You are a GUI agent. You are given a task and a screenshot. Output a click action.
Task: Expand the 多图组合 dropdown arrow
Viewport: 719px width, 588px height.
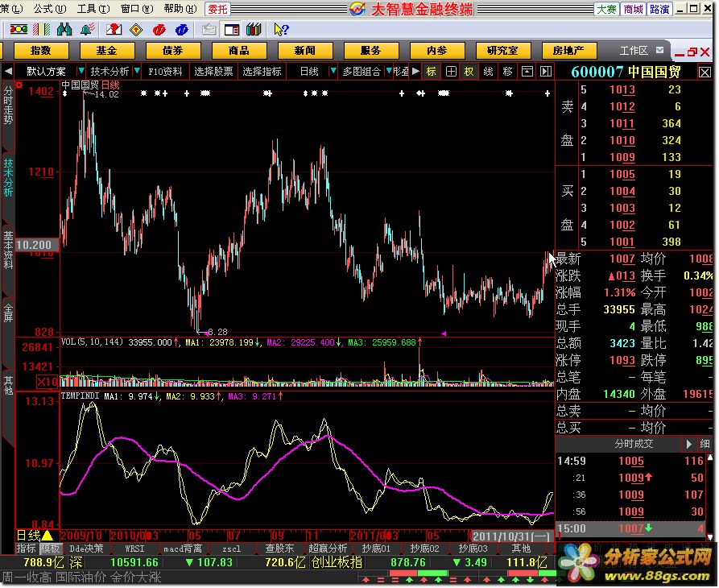(x=389, y=71)
